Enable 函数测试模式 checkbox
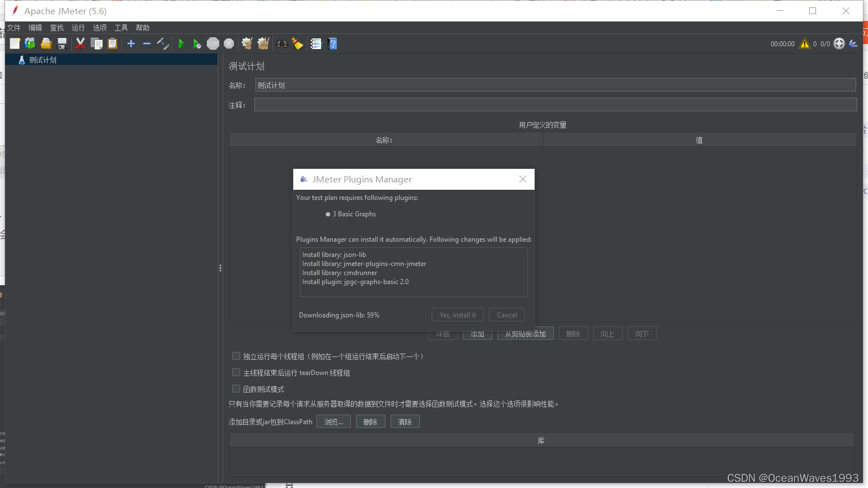 click(x=236, y=389)
